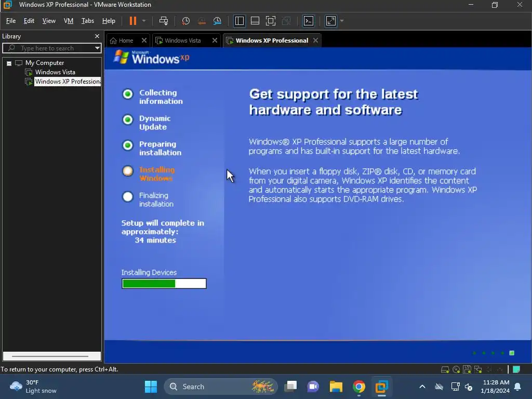This screenshot has height=399, width=532.
Task: Click the hard disk status icon
Action: pos(445,369)
